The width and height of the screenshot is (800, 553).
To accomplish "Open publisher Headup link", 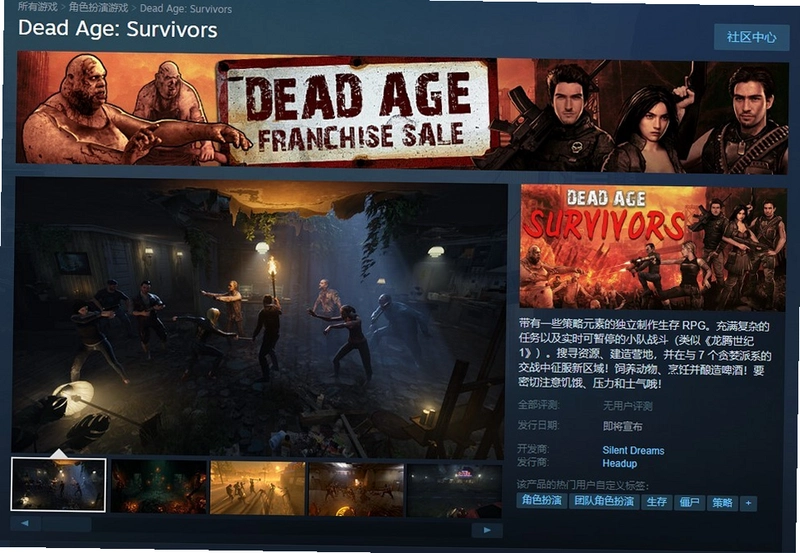I will (619, 463).
